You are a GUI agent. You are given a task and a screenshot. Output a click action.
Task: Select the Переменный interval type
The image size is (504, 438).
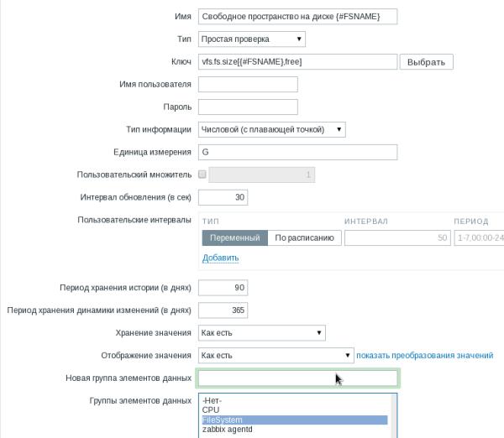click(x=234, y=237)
